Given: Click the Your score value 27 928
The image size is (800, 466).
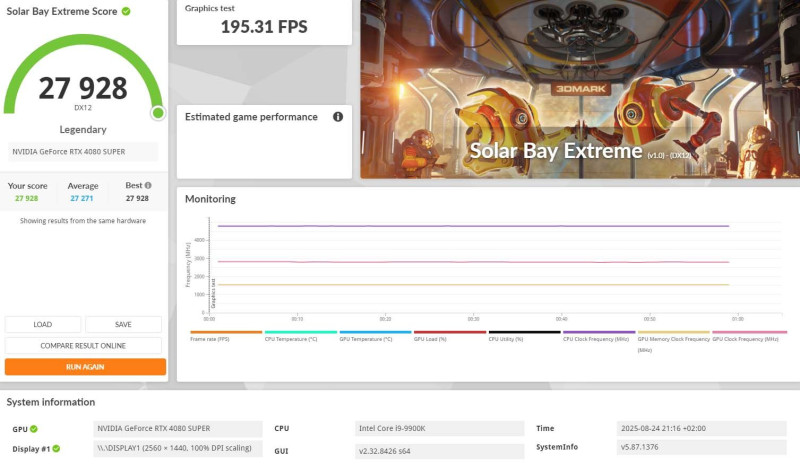Looking at the screenshot, I should 27,199.
